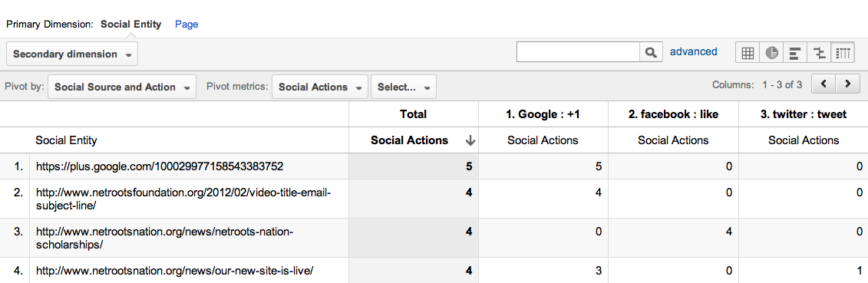Open the advanced filter link

(x=694, y=51)
